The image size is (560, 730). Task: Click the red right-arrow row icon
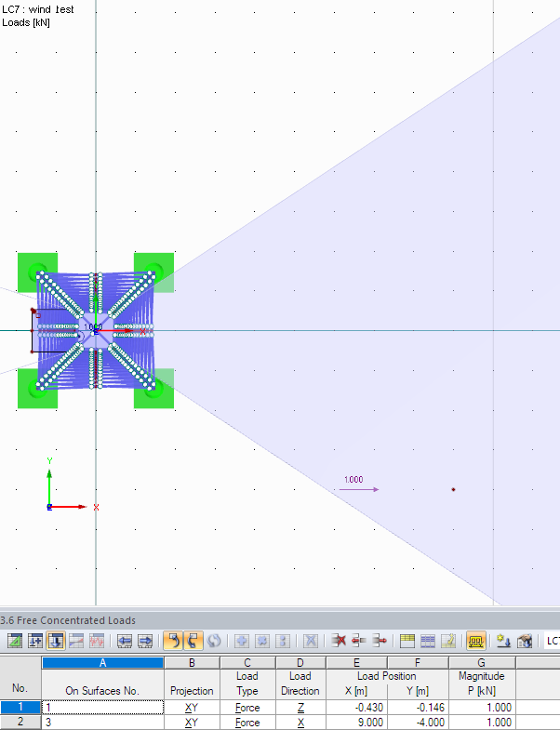click(380, 641)
